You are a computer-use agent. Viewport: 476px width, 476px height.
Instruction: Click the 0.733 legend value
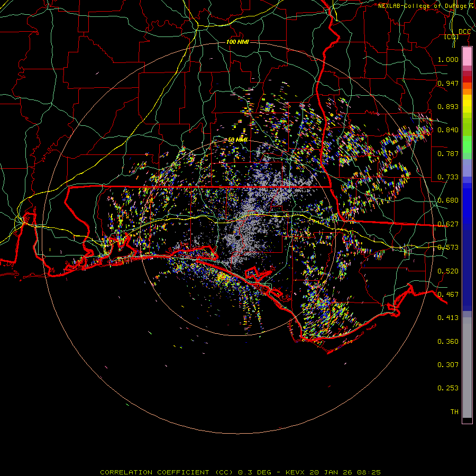click(x=448, y=177)
